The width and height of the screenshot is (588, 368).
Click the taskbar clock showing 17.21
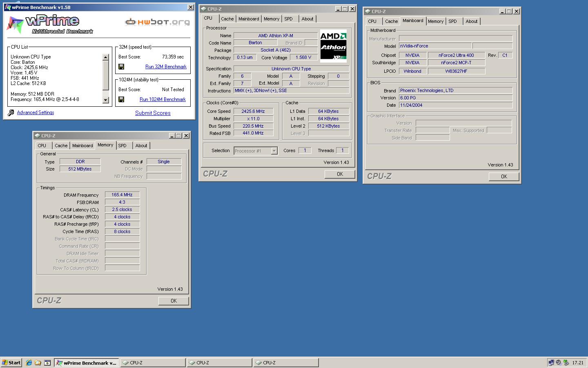point(578,363)
